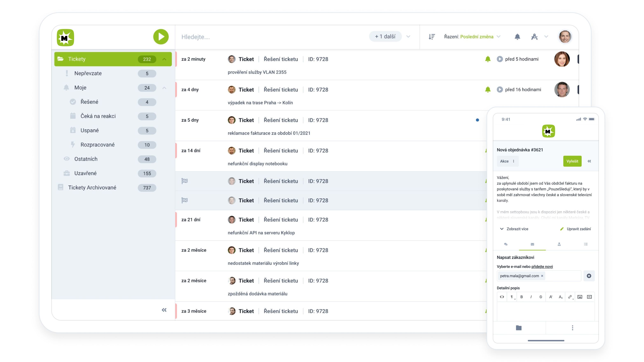Click plus icon to add e-mail recipient
Image resolution: width=644 pixels, height=362 pixels.
pos(589,276)
